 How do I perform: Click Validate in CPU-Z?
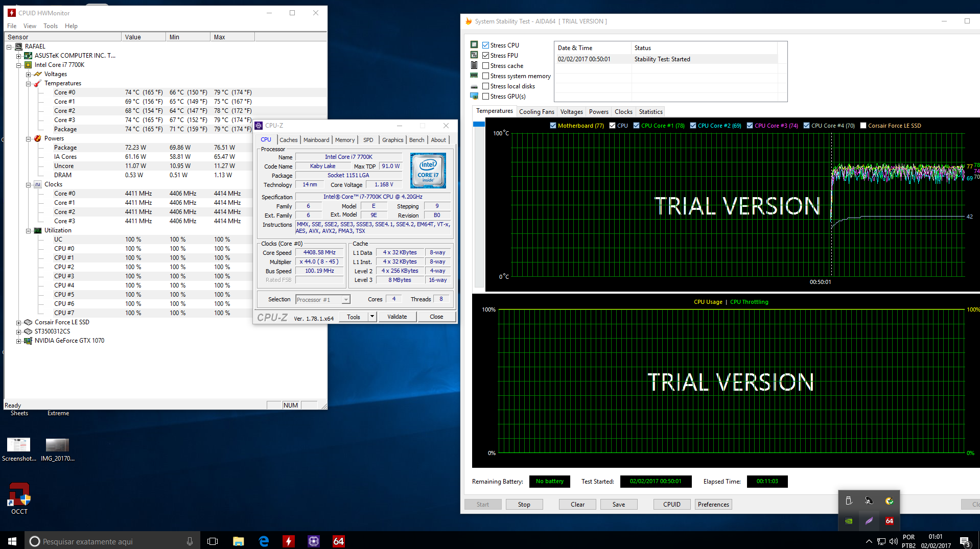(x=397, y=317)
